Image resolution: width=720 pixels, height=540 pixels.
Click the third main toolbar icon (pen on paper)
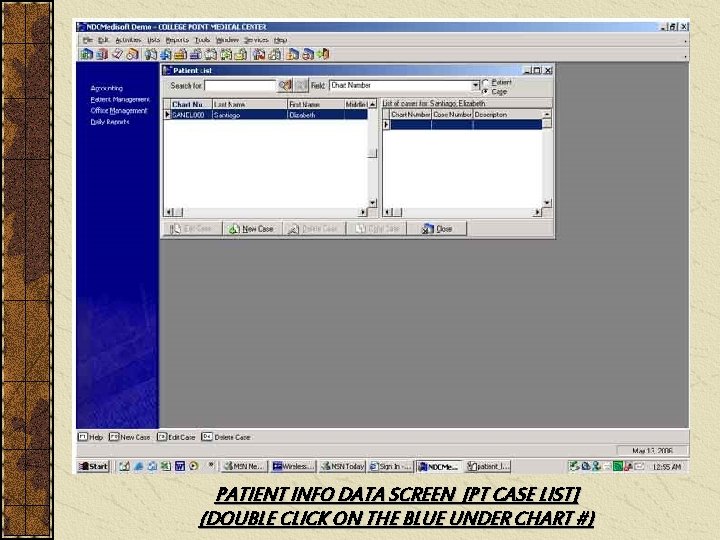coord(117,54)
